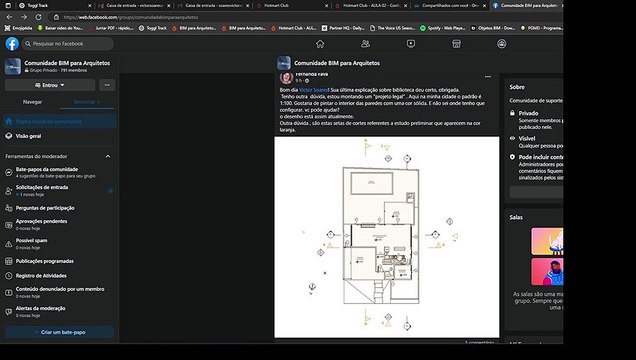636x360 pixels.
Task: Click the Facebook logo icon
Action: [x=12, y=44]
